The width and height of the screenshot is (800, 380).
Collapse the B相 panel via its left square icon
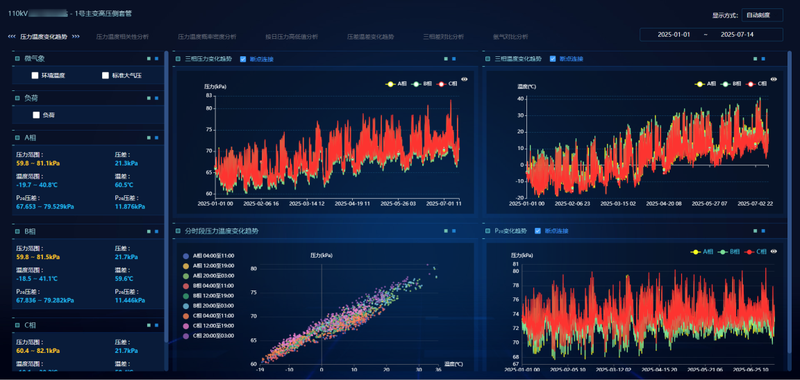(17, 231)
